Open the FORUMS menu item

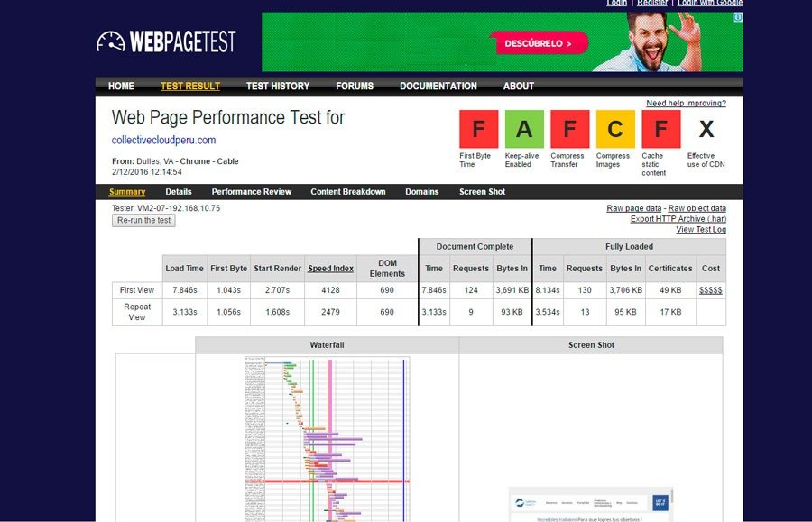pyautogui.click(x=355, y=86)
